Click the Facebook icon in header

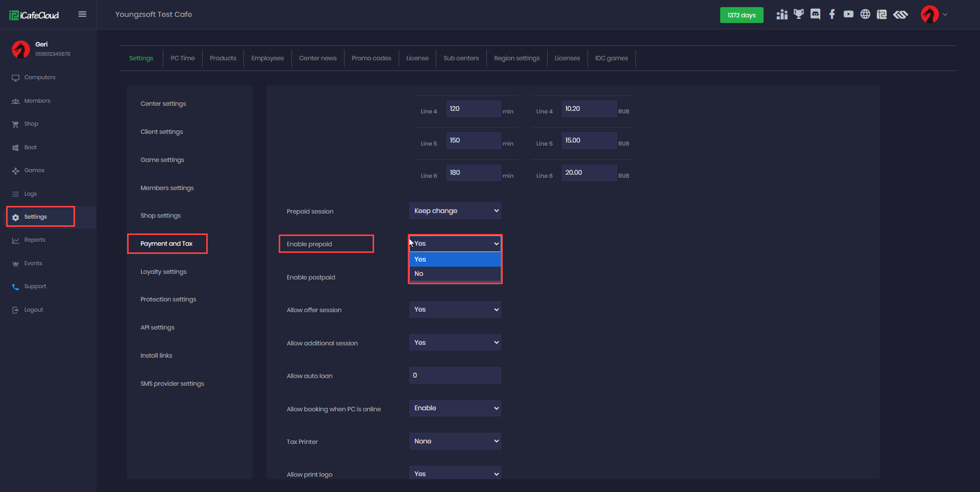click(832, 14)
